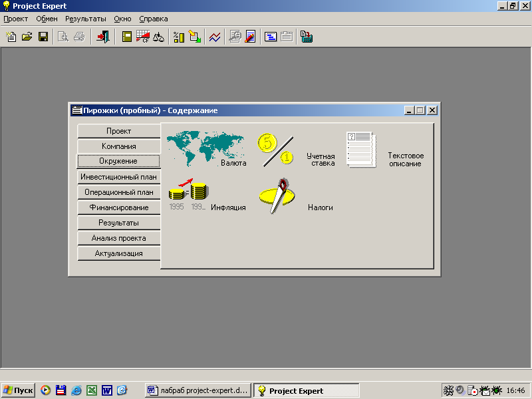Image resolution: width=532 pixels, height=399 pixels.
Task: Click the exit door icon in toolbar
Action: (103, 37)
